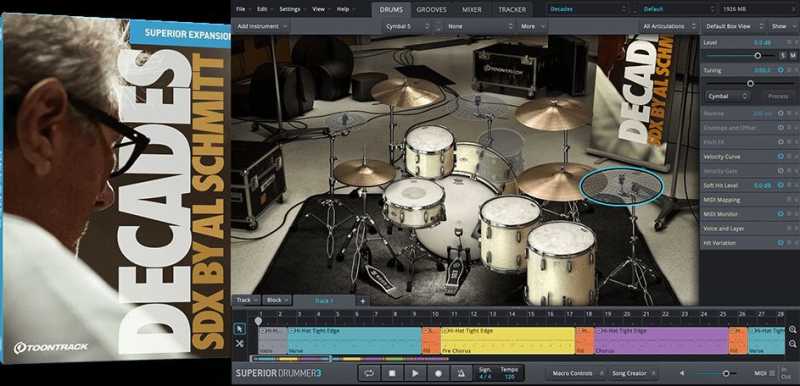Select the arrow pointer tool beside the track
This screenshot has width=800, height=386.
(x=239, y=329)
